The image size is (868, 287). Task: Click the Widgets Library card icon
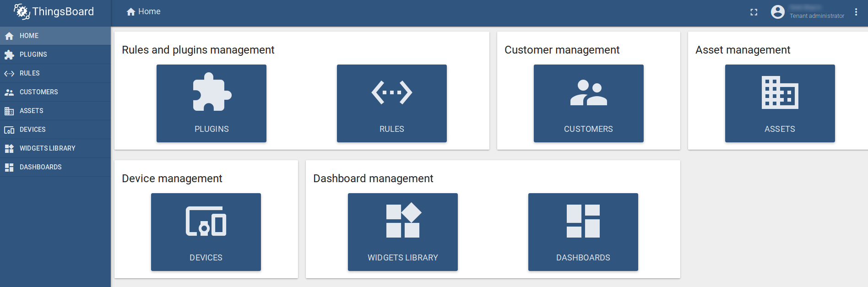click(403, 220)
